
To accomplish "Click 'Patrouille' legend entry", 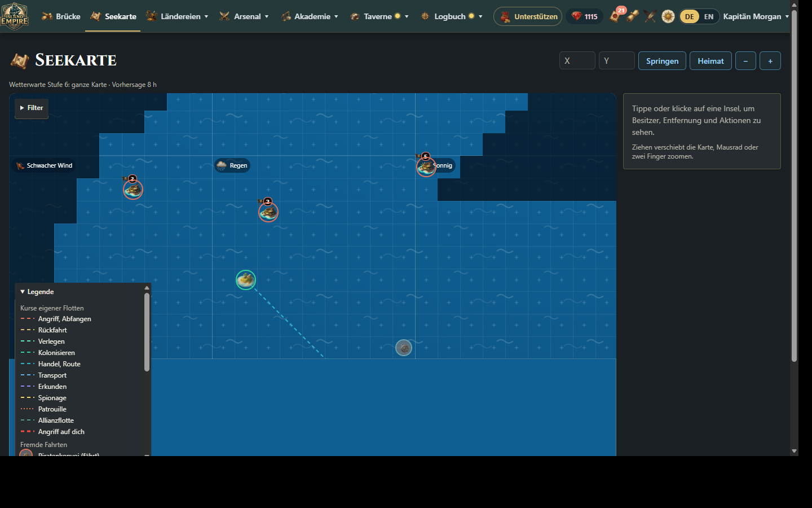I will [x=43, y=409].
